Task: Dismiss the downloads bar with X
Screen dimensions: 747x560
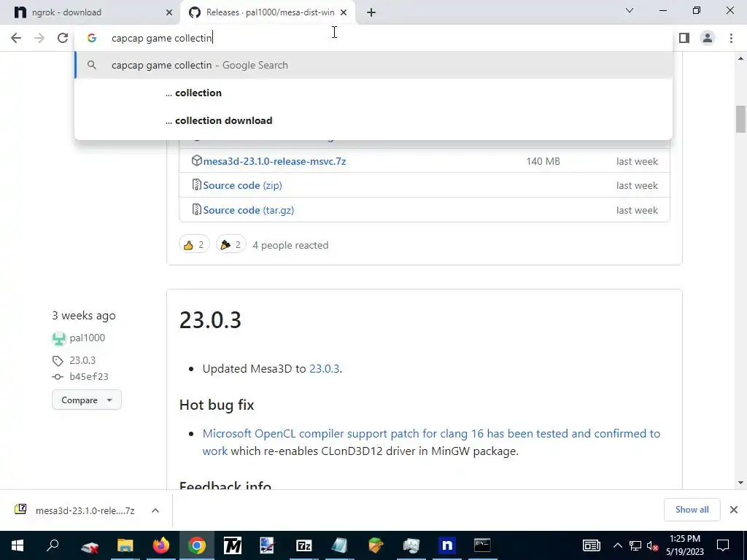Action: pyautogui.click(x=734, y=510)
